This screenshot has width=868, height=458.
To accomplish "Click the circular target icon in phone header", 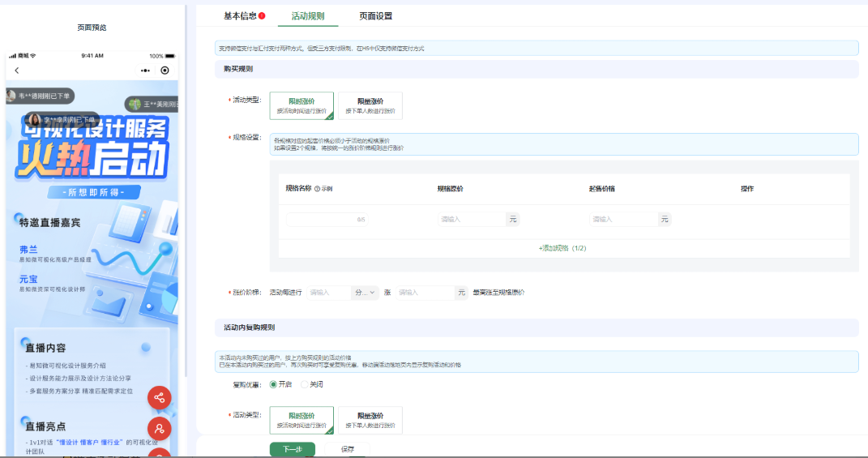I will pyautogui.click(x=165, y=71).
